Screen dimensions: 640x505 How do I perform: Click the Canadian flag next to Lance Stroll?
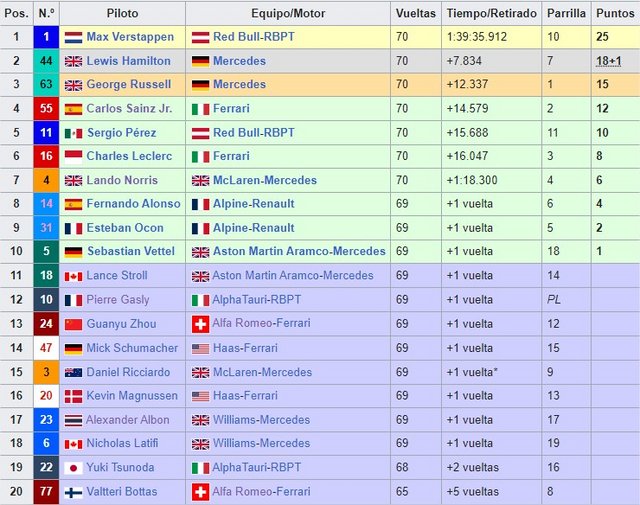point(73,276)
